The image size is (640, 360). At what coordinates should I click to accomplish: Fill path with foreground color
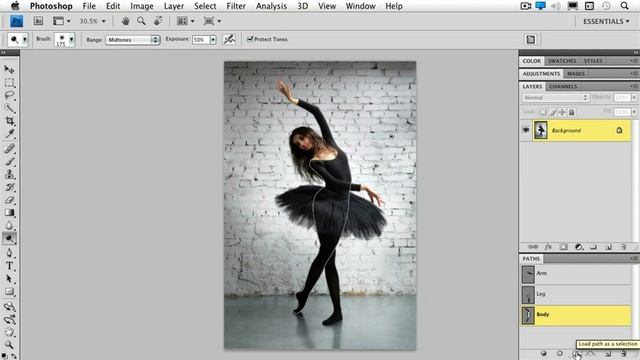click(544, 353)
